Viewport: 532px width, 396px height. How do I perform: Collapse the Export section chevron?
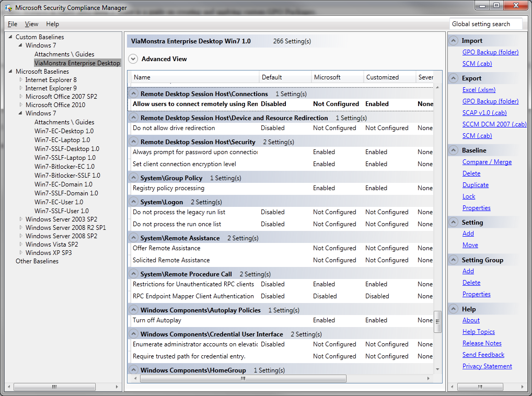pyautogui.click(x=453, y=78)
